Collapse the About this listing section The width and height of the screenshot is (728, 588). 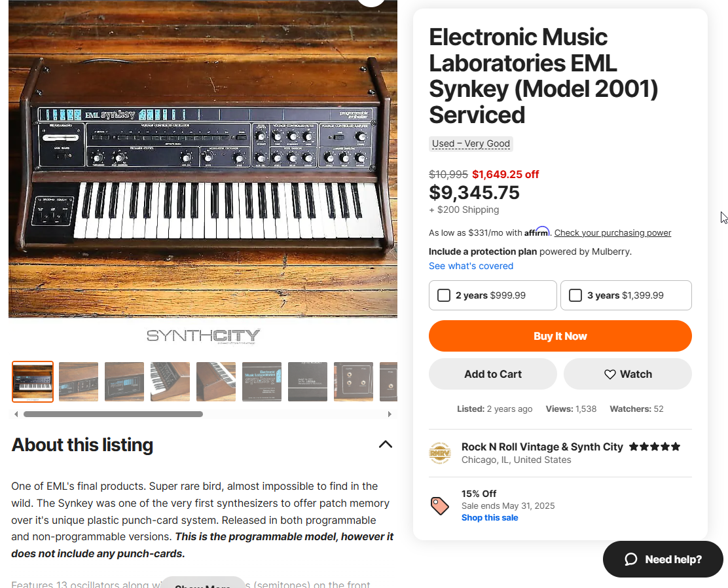(x=386, y=445)
